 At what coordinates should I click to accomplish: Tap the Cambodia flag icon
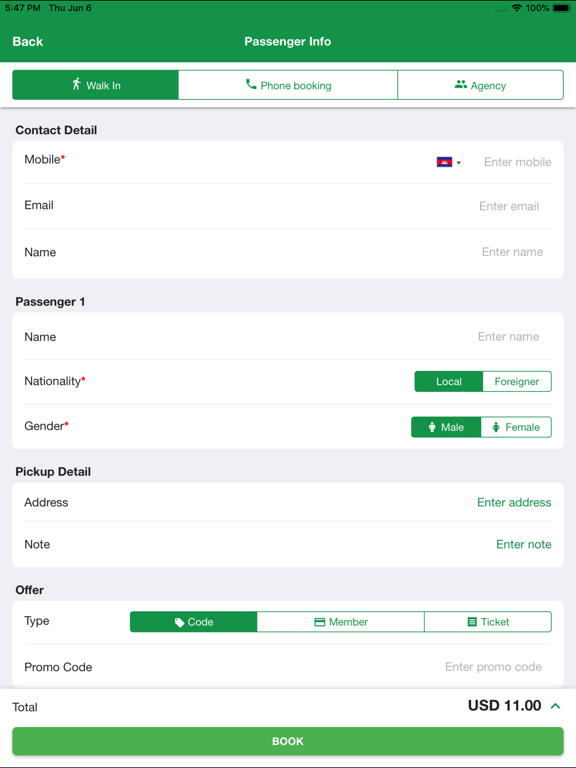click(x=444, y=162)
